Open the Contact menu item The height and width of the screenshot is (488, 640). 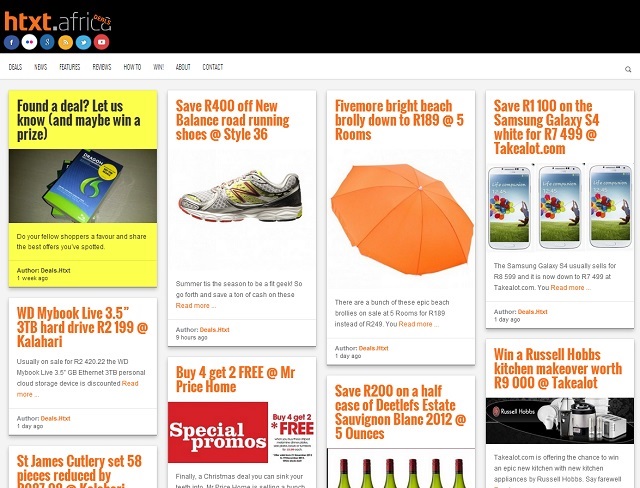(213, 67)
